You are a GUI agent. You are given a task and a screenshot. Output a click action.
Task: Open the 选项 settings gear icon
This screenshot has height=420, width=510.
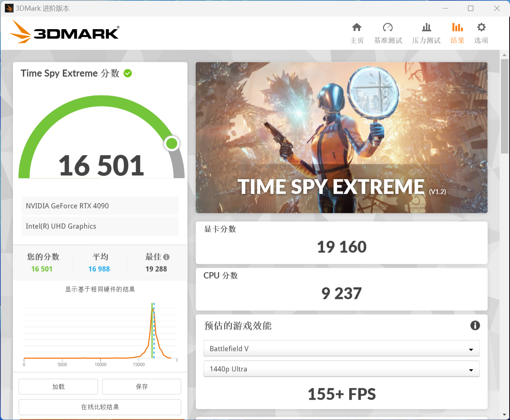[481, 27]
